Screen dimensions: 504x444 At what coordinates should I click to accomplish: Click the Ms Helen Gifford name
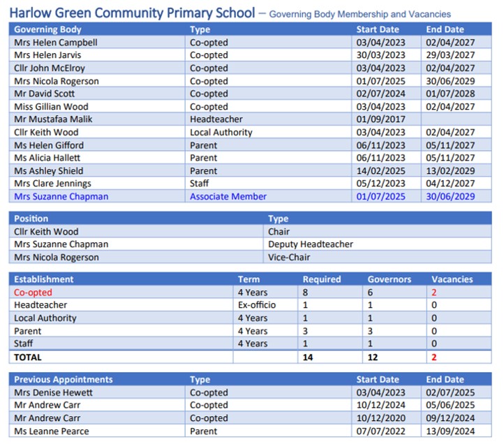click(49, 145)
